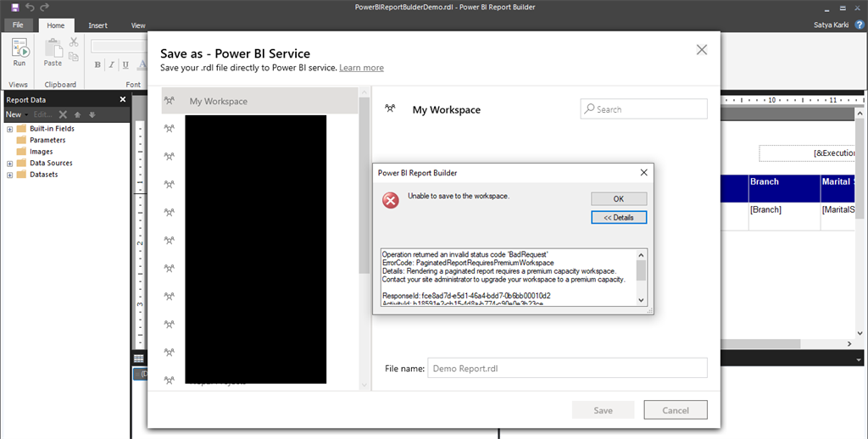
Task: Collapse the error details with Details button
Action: tap(618, 218)
